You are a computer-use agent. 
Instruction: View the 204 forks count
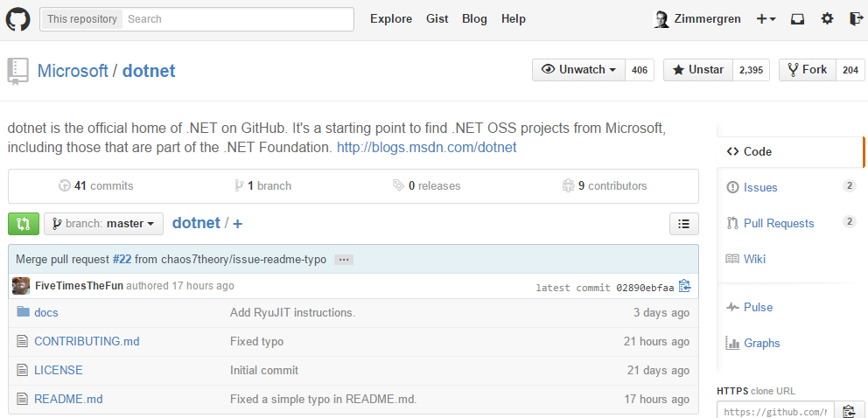(x=850, y=70)
